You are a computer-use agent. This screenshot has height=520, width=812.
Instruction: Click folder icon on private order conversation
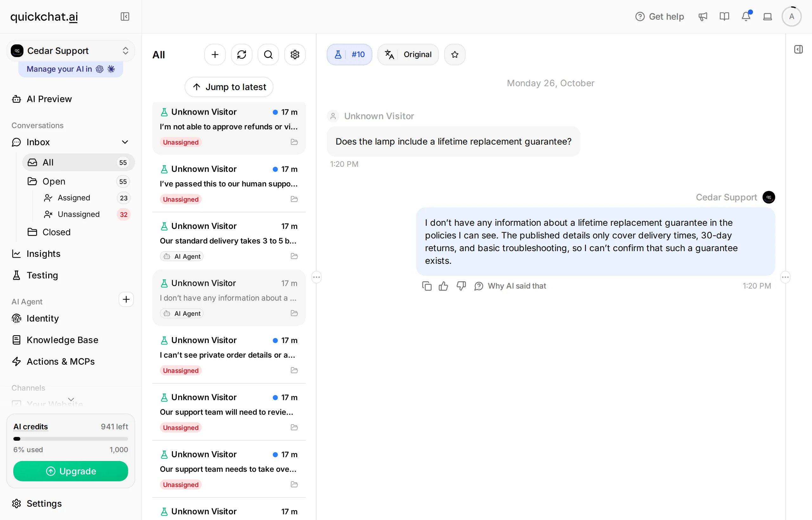pos(294,370)
